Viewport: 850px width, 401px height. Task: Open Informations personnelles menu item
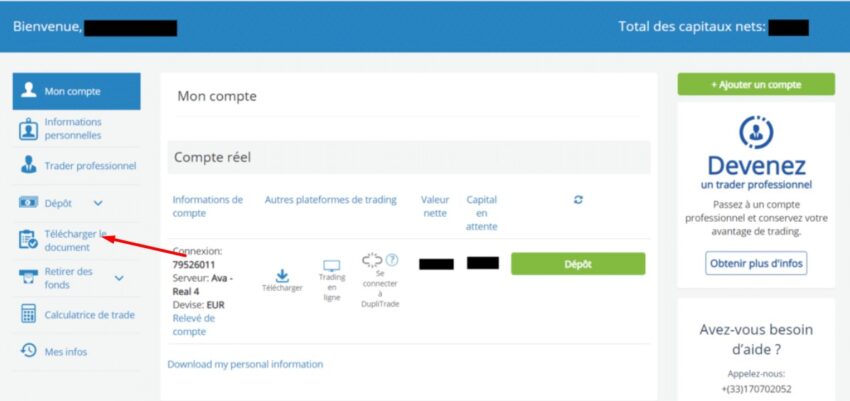point(73,128)
